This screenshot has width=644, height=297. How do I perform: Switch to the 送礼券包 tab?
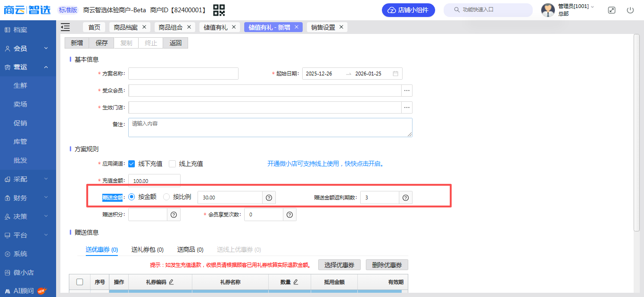pyautogui.click(x=147, y=249)
